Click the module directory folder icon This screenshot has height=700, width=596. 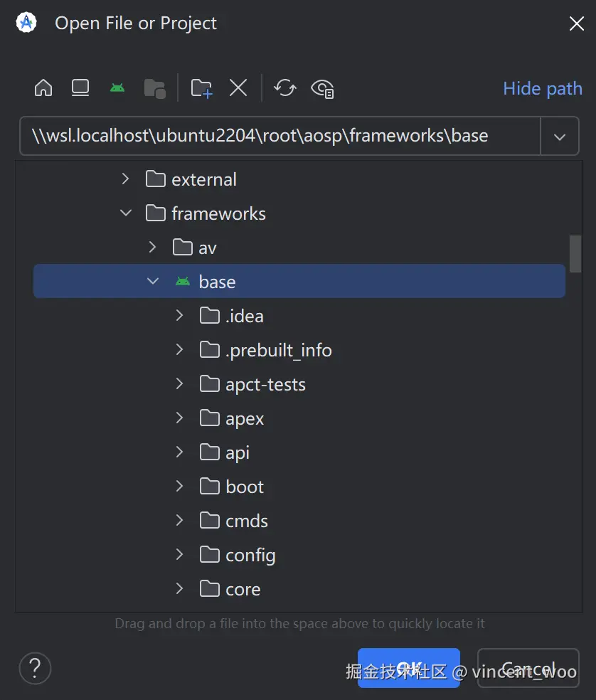(154, 88)
